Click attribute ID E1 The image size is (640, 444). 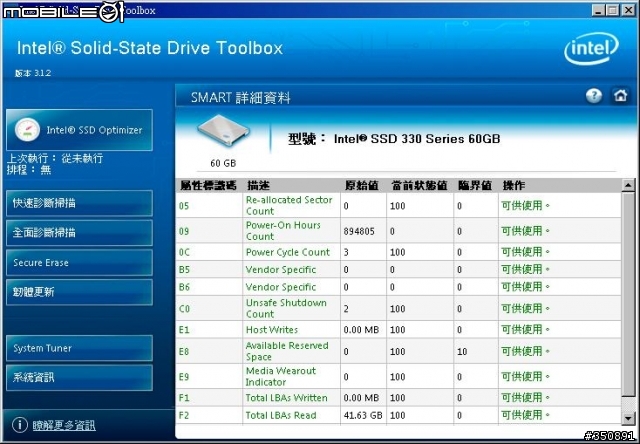(x=184, y=330)
